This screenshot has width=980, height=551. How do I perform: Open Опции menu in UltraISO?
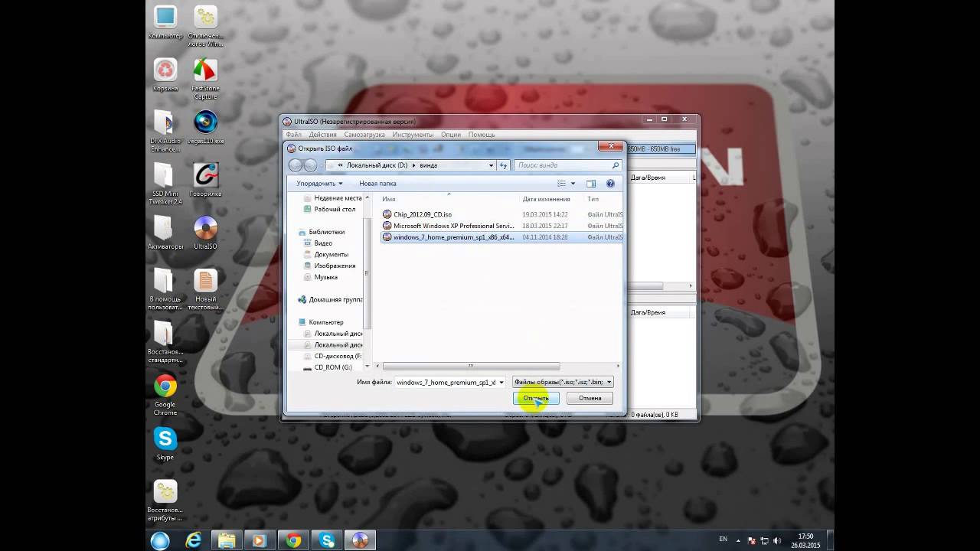(451, 135)
